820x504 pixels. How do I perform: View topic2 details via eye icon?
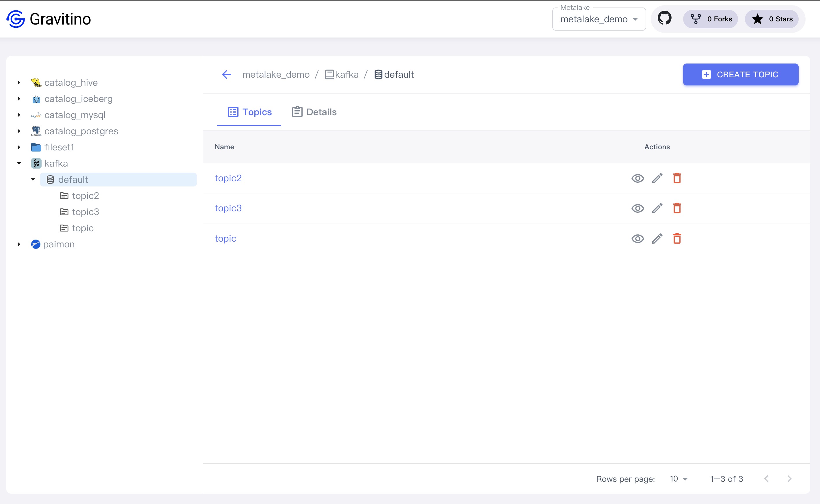point(637,178)
